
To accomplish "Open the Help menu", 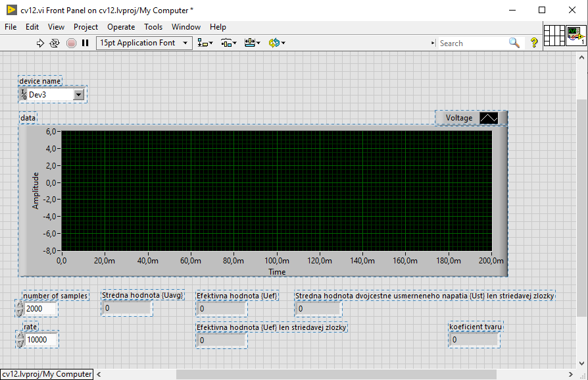I will [218, 27].
